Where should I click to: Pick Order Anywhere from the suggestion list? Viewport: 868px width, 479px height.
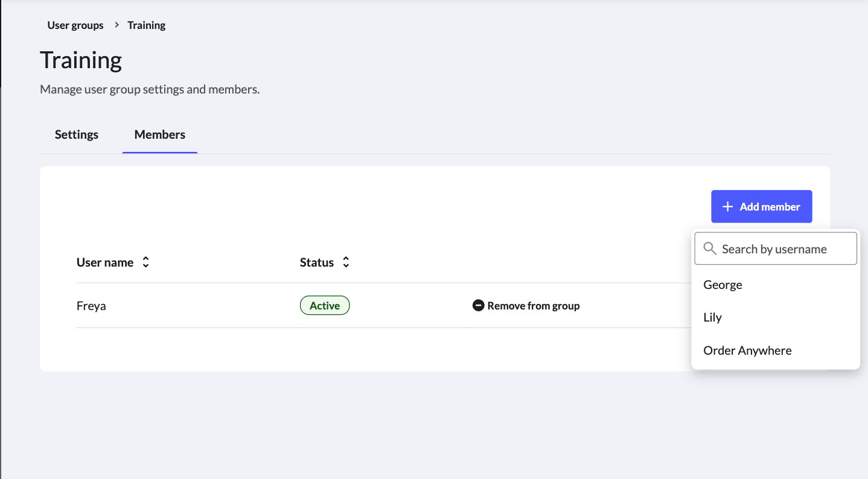[x=747, y=350]
